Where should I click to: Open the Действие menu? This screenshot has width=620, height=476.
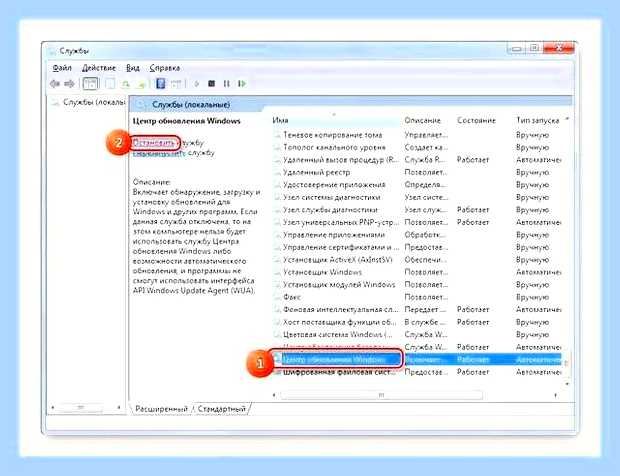click(x=99, y=68)
